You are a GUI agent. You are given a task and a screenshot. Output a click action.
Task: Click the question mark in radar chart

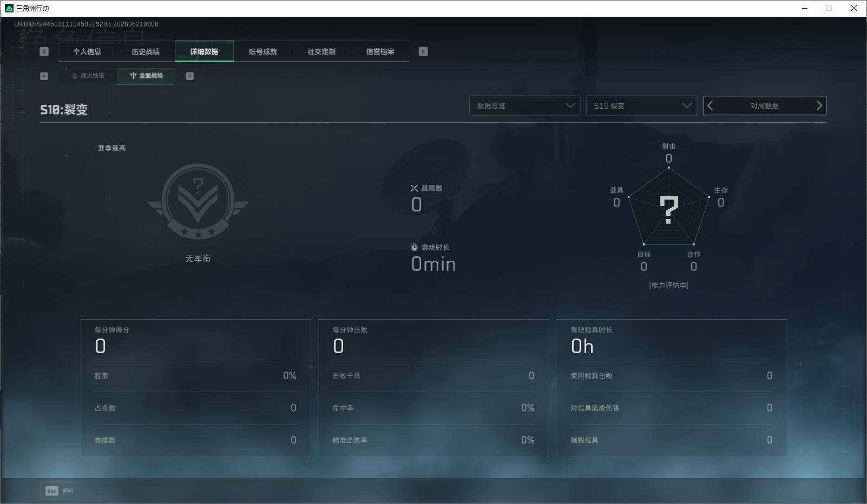click(x=669, y=210)
